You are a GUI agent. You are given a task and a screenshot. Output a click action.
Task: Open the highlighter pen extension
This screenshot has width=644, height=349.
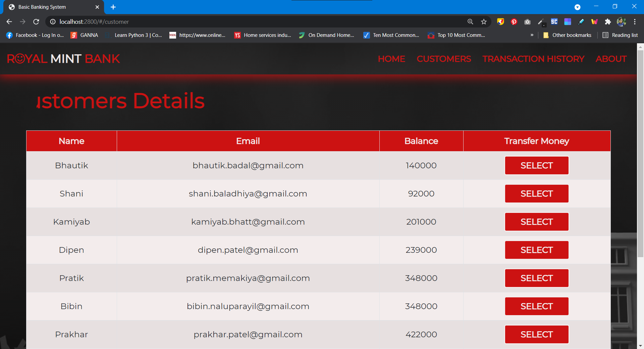pyautogui.click(x=581, y=21)
